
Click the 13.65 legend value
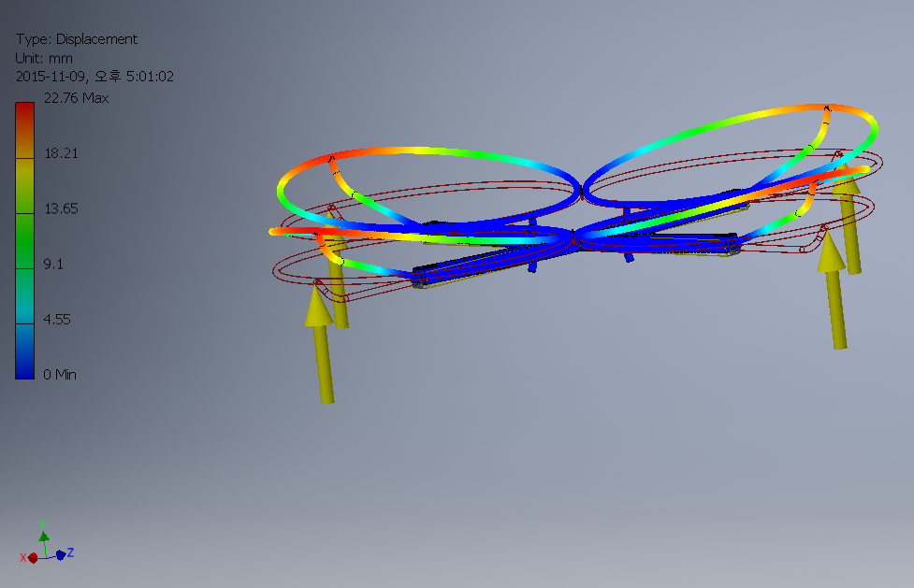pyautogui.click(x=61, y=208)
